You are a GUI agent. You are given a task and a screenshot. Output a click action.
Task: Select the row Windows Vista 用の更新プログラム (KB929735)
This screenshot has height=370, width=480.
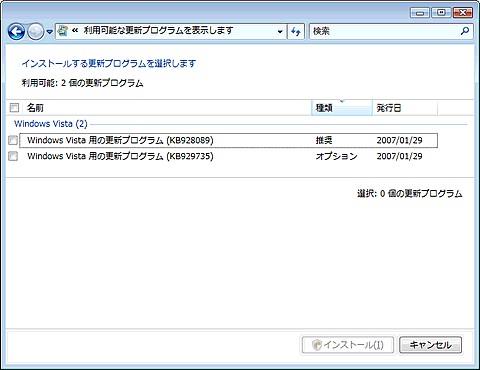[228, 156]
